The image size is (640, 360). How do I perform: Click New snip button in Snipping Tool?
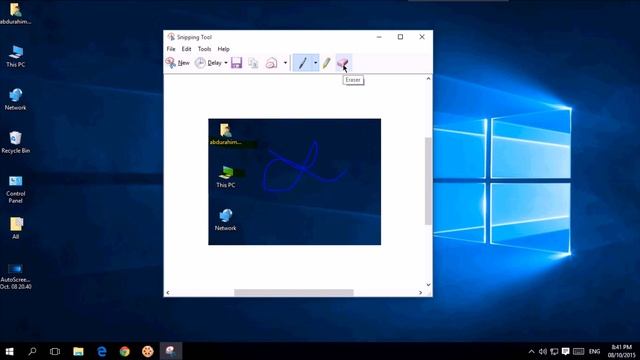click(178, 63)
